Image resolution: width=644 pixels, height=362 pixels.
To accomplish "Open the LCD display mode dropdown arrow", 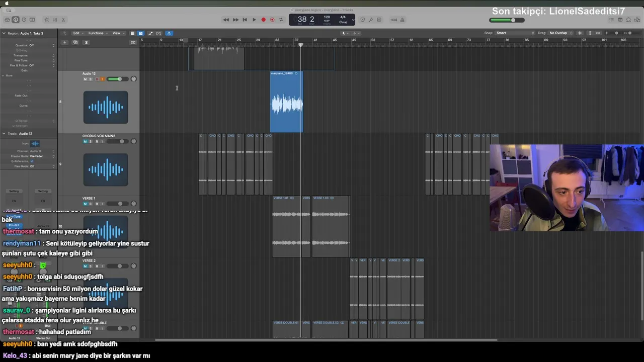I will [x=353, y=20].
